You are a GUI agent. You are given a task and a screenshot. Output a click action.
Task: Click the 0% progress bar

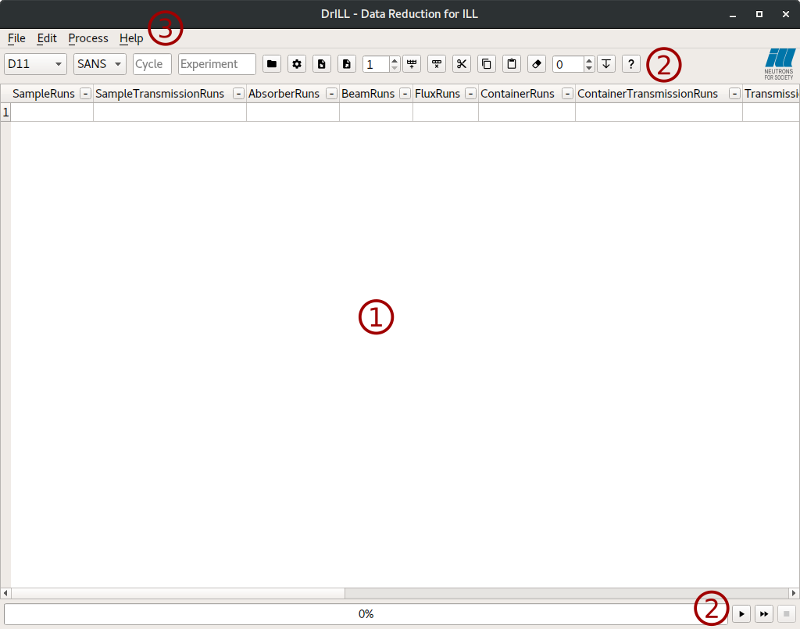(366, 614)
